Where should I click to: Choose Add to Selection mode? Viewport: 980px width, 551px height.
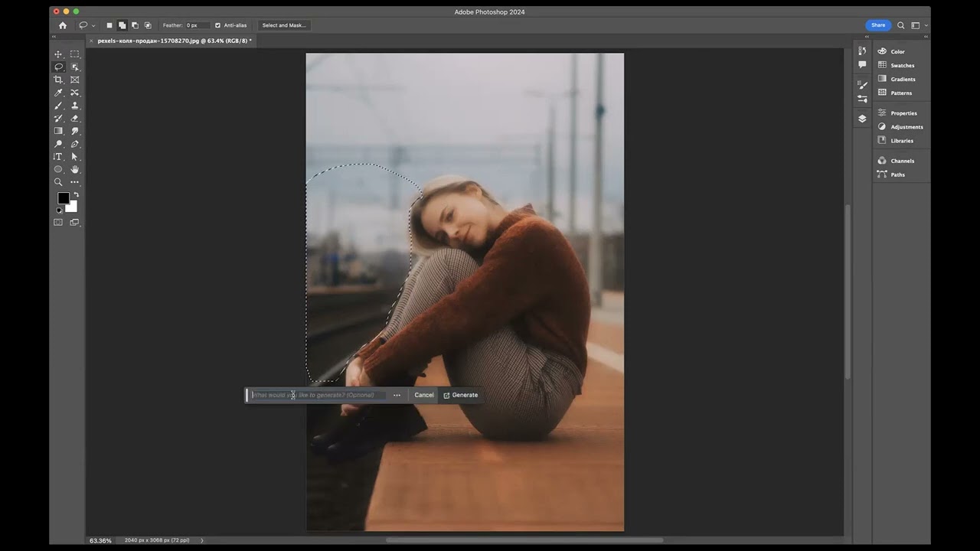(x=122, y=25)
